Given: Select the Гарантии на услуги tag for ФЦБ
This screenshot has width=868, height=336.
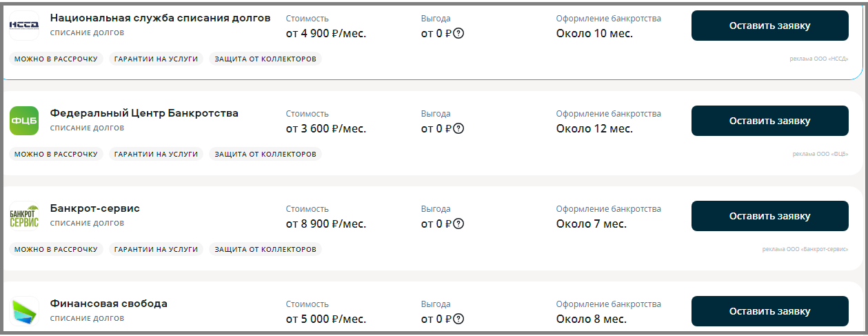Looking at the screenshot, I should click(x=156, y=155).
